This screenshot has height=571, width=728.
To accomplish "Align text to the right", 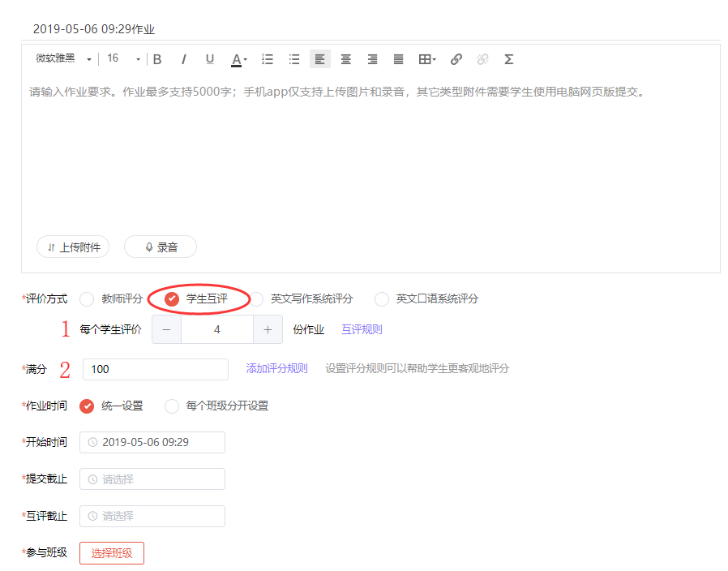I will coord(372,59).
